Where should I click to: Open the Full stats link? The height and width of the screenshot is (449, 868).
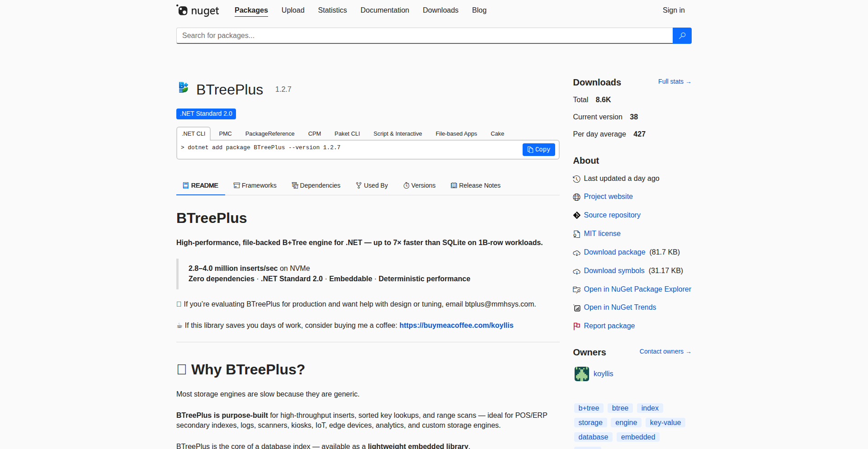click(x=674, y=81)
